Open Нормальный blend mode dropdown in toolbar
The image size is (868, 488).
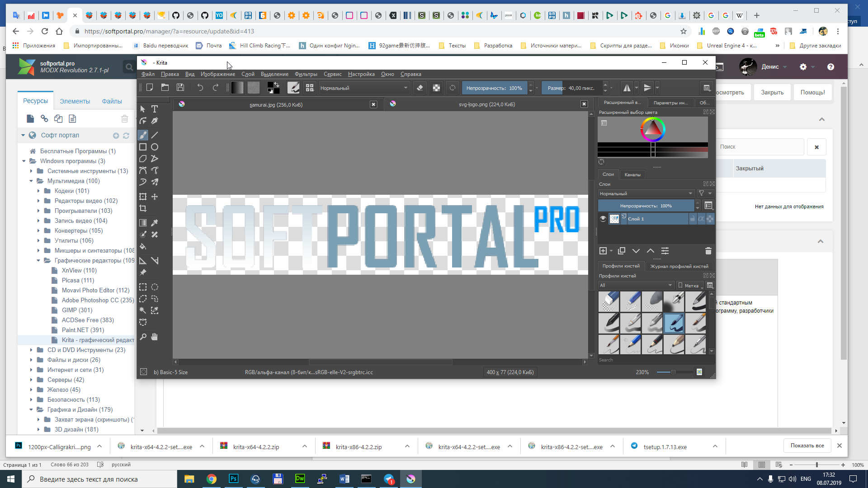coord(364,88)
